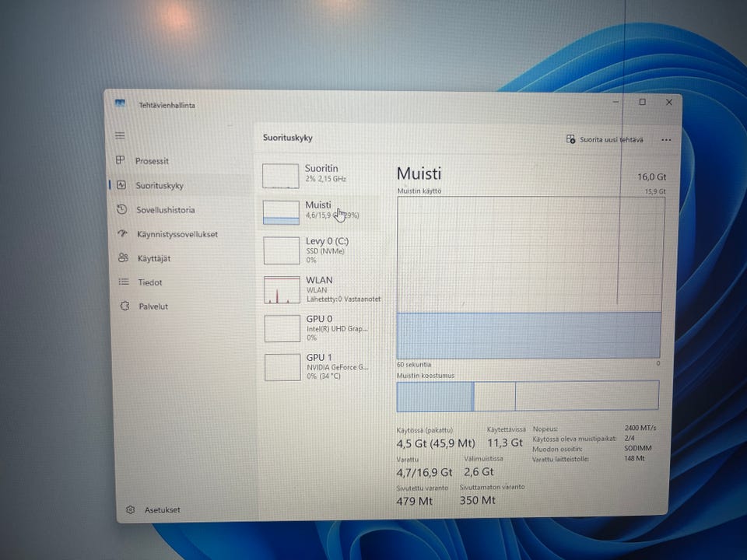The height and width of the screenshot is (560, 747).
Task: Click the 148 Mt reserved value
Action: (x=634, y=458)
